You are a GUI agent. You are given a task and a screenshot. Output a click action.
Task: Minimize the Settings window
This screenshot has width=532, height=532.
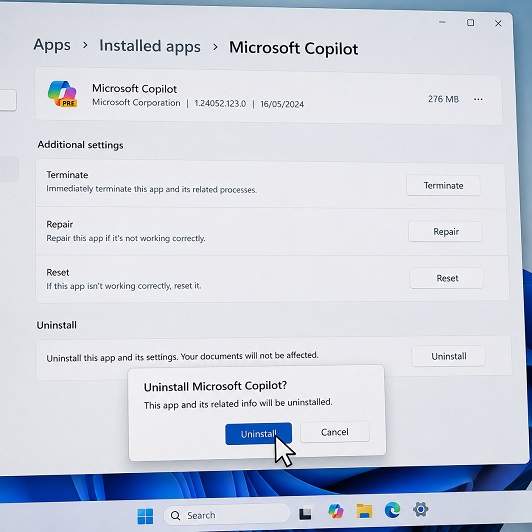point(442,22)
